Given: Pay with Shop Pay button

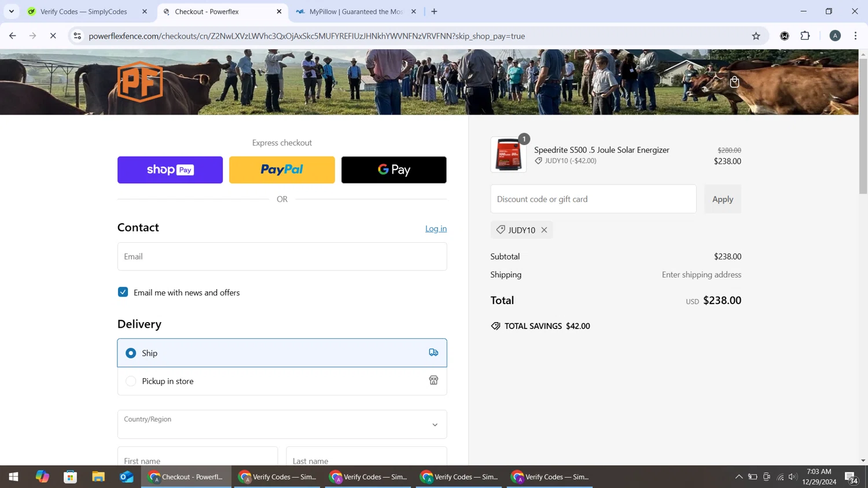Looking at the screenshot, I should tap(170, 170).
